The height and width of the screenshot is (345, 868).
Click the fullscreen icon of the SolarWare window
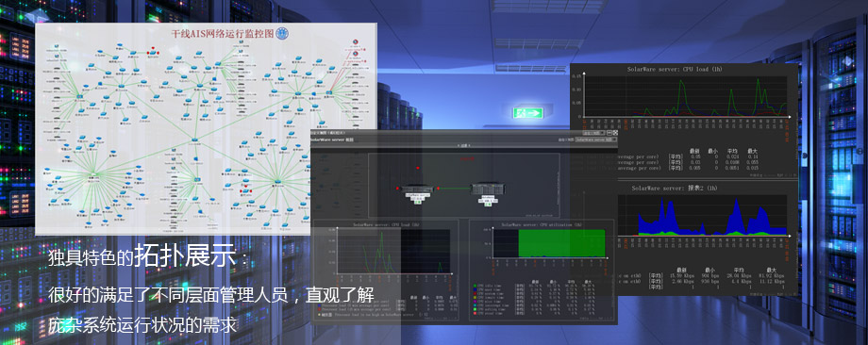(614, 133)
